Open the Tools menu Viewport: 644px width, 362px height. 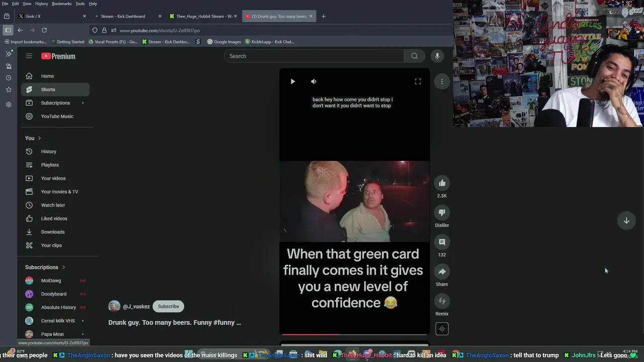[x=80, y=4]
